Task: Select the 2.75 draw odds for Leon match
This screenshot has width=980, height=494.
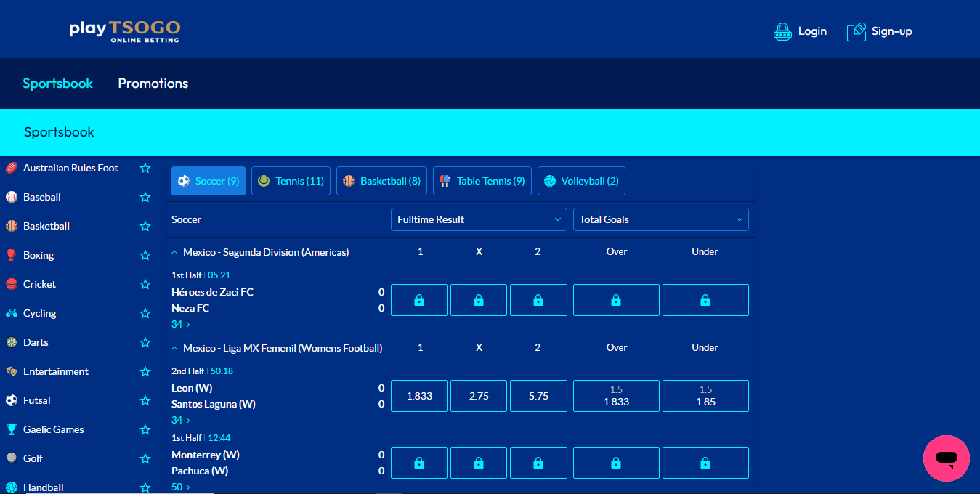Action: pyautogui.click(x=478, y=395)
